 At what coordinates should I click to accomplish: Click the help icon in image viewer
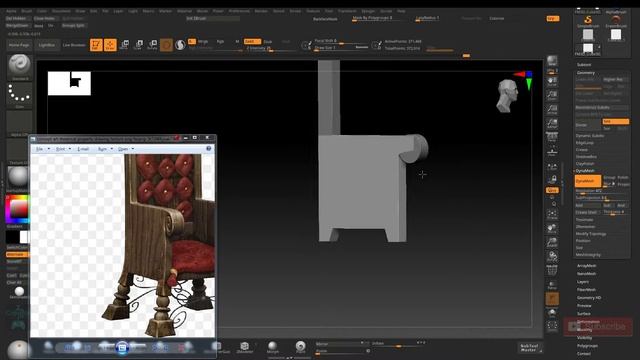(209, 149)
